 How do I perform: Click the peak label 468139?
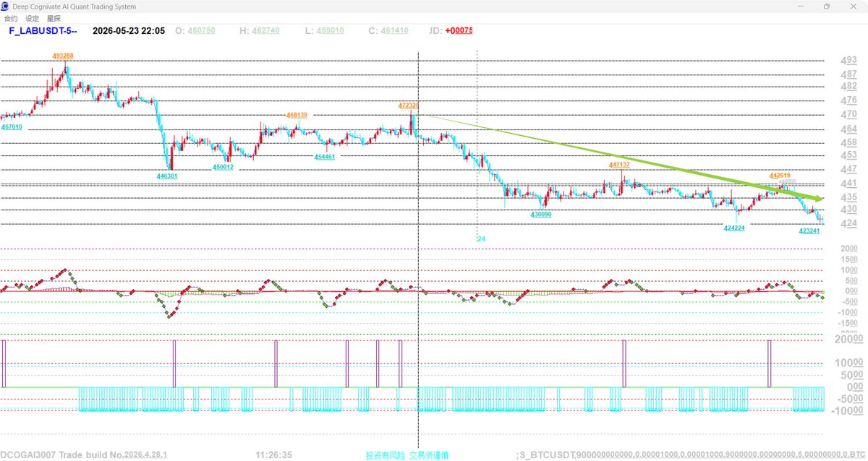click(297, 114)
